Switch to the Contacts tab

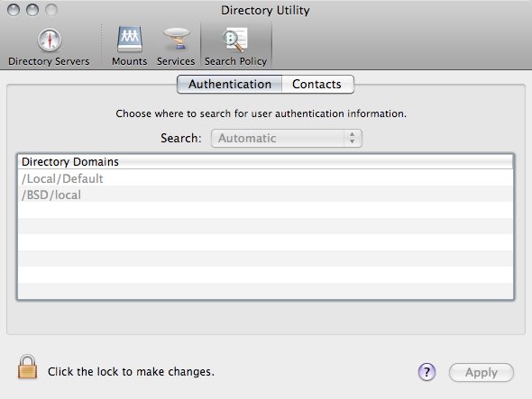pos(317,84)
